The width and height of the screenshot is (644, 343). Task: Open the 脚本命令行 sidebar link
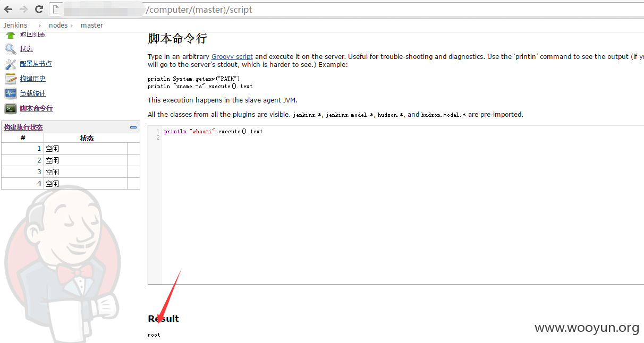tap(36, 108)
